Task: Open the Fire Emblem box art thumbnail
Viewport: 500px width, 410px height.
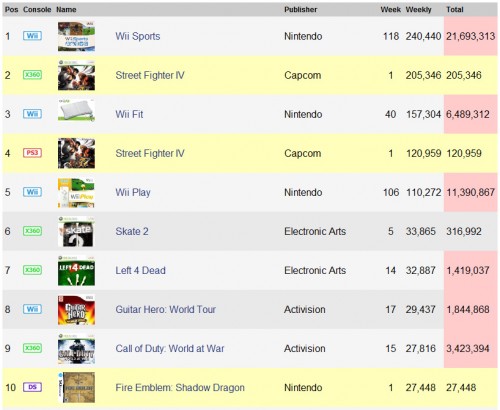Action: point(76,387)
